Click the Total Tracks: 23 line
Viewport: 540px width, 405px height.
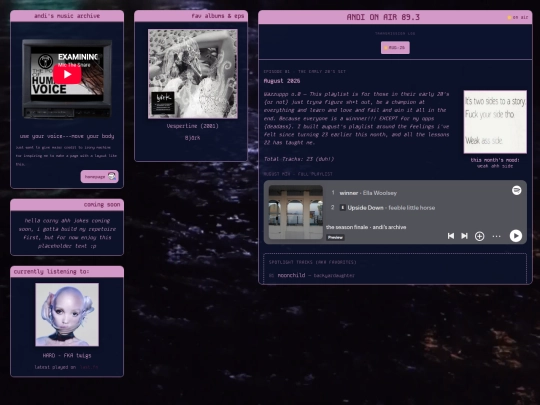click(299, 159)
